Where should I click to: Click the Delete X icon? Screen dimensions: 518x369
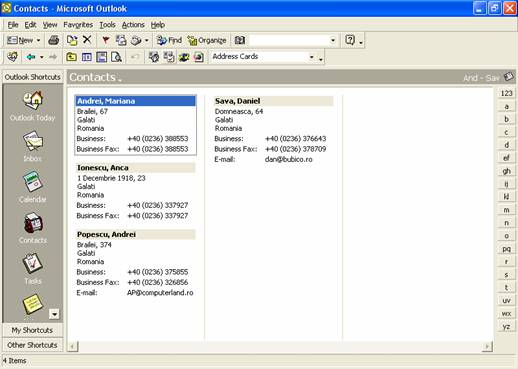pyautogui.click(x=87, y=40)
